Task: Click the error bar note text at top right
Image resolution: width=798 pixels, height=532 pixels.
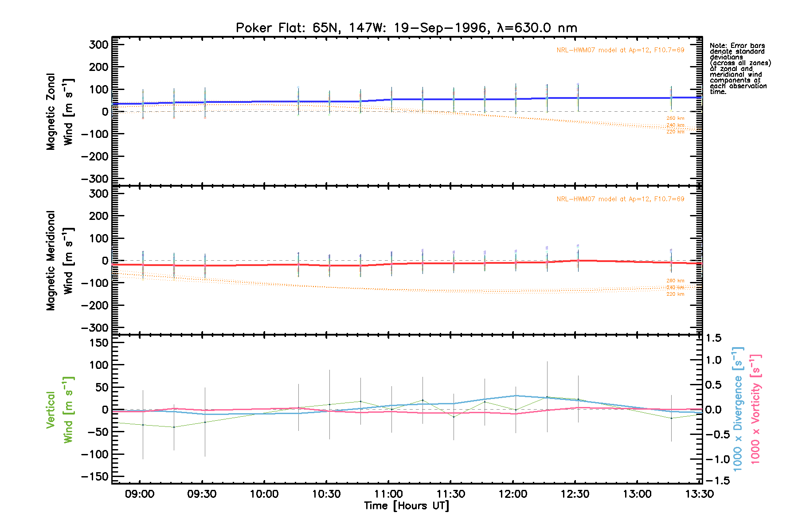Action: click(x=739, y=69)
